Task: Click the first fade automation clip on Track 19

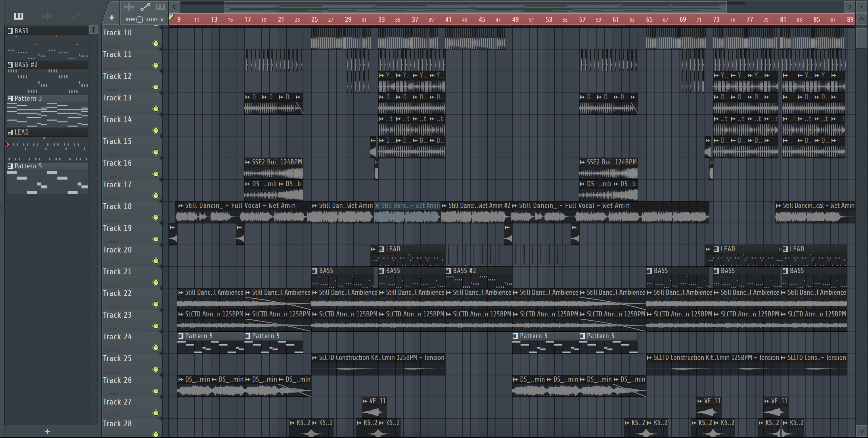Action: 173,234
